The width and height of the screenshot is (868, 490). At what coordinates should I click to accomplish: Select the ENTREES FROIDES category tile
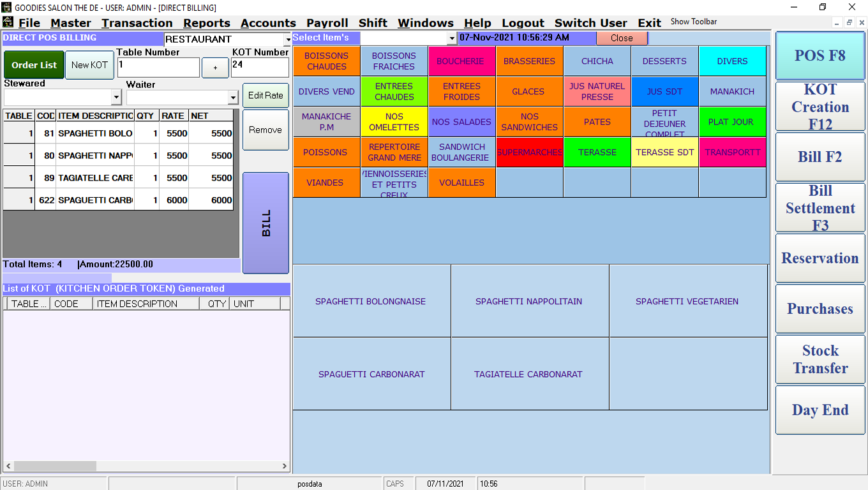tap(462, 92)
